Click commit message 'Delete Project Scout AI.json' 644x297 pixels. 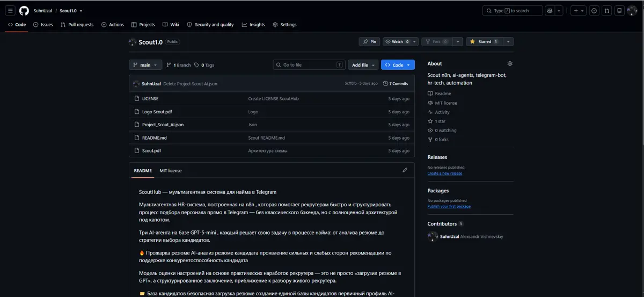click(191, 84)
